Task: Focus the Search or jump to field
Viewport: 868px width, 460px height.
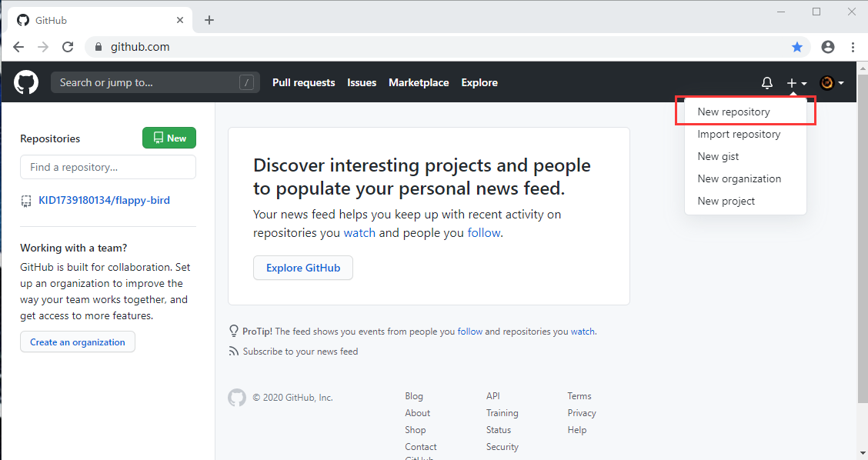Action: [x=155, y=82]
